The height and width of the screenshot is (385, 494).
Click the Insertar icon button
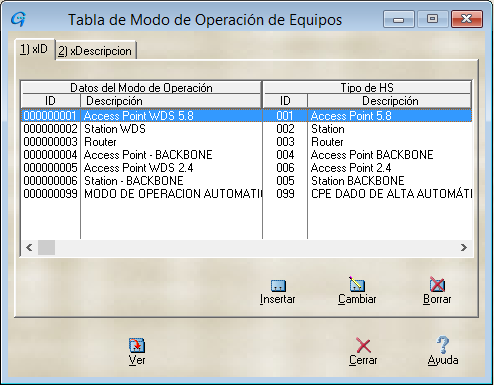click(x=278, y=286)
